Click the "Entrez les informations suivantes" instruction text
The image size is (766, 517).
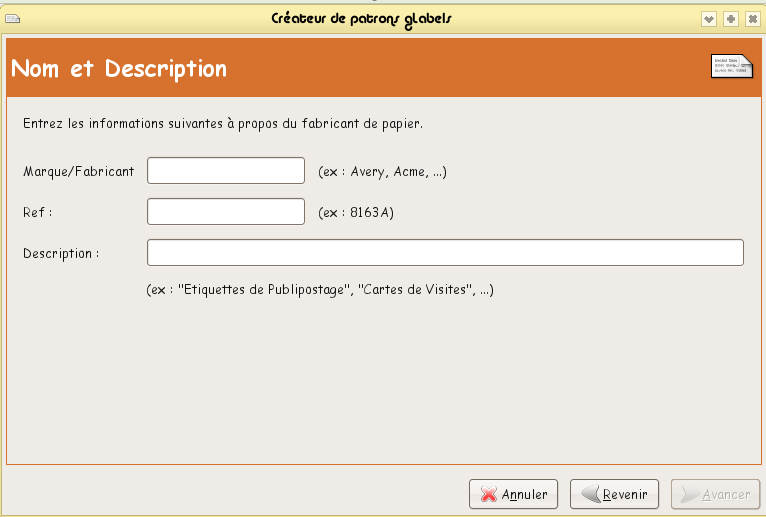coord(222,125)
